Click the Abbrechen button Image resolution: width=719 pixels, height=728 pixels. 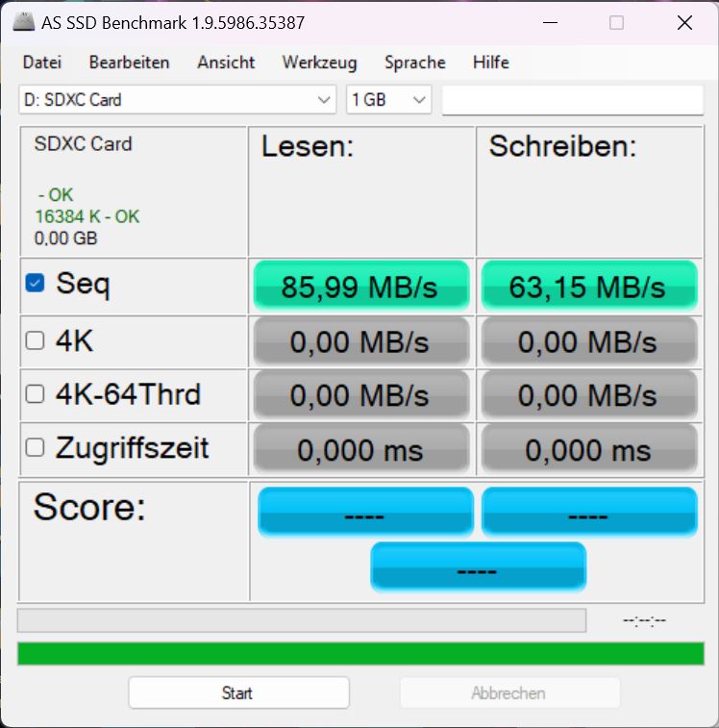pos(509,692)
